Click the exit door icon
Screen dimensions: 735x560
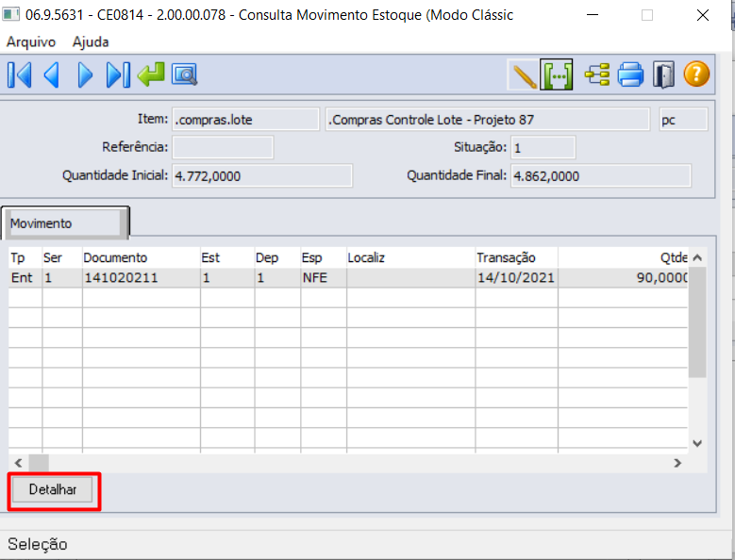(x=663, y=74)
